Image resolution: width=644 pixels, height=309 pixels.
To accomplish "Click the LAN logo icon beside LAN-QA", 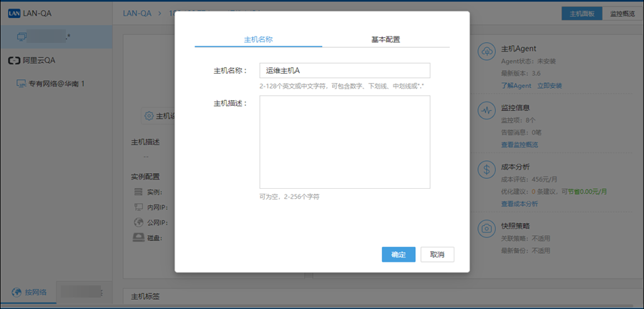I will pos(14,13).
